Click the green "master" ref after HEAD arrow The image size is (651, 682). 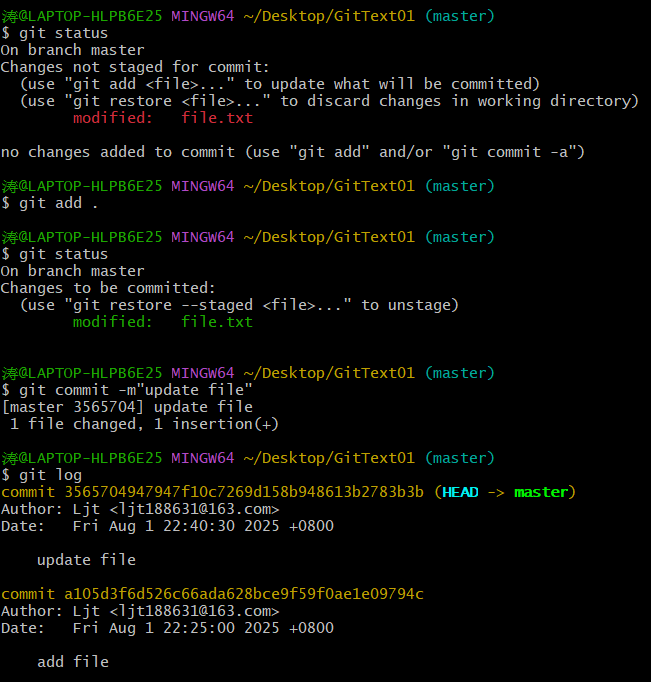pyautogui.click(x=541, y=492)
